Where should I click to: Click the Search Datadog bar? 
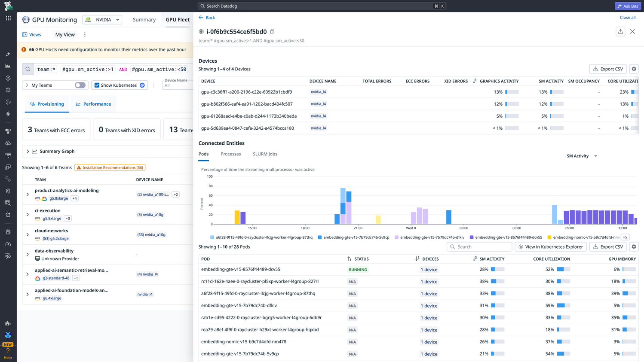322,6
